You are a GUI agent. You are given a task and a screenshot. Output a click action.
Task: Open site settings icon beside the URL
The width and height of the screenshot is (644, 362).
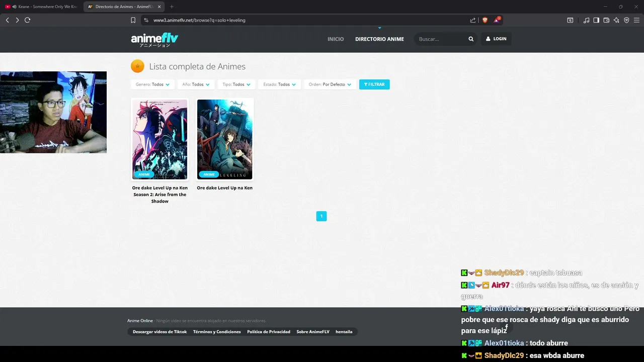(146, 20)
